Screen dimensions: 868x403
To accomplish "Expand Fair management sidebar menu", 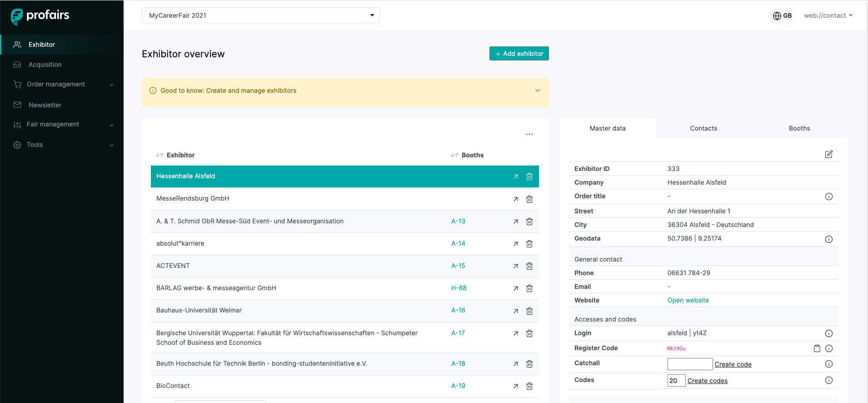I will click(x=62, y=125).
